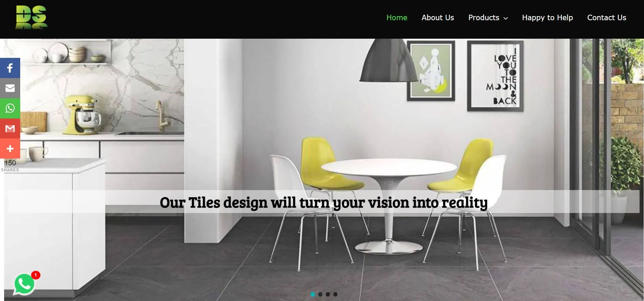Screen dimensions: 644x301
Task: Click the Tiles design slogan banner
Action: tap(324, 202)
